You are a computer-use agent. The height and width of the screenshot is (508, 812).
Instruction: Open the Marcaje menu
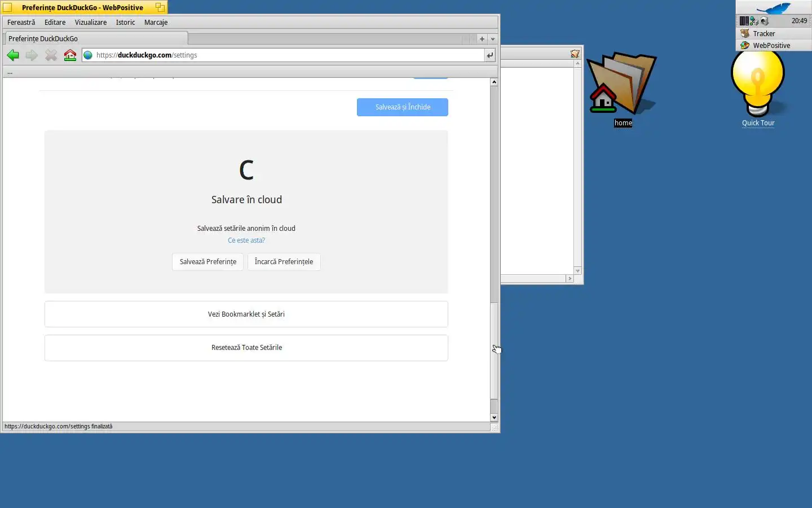tap(156, 23)
